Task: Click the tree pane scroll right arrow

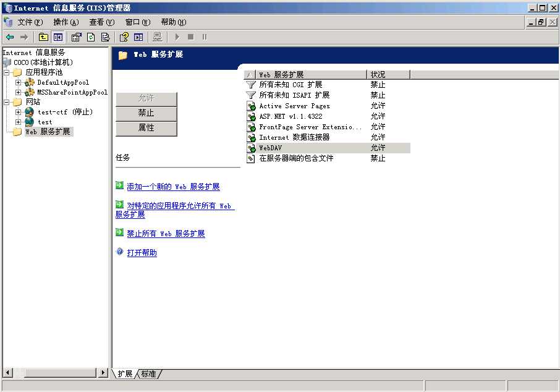Action: 103,373
